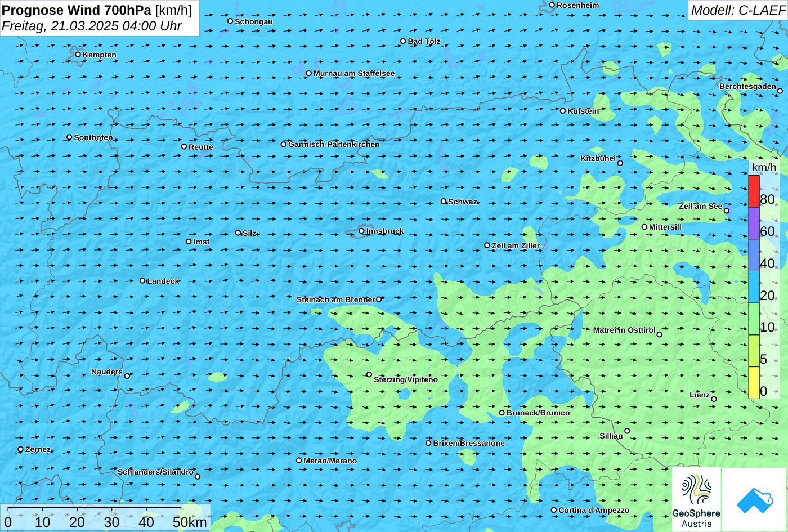Click the Modell: C-LAEF label
Screen dimensions: 788x532
[x=737, y=10]
